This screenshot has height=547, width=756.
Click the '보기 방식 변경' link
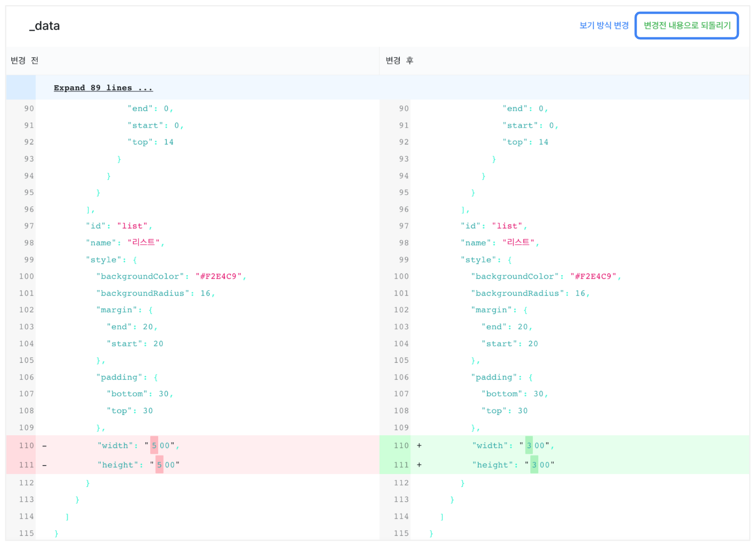point(604,26)
